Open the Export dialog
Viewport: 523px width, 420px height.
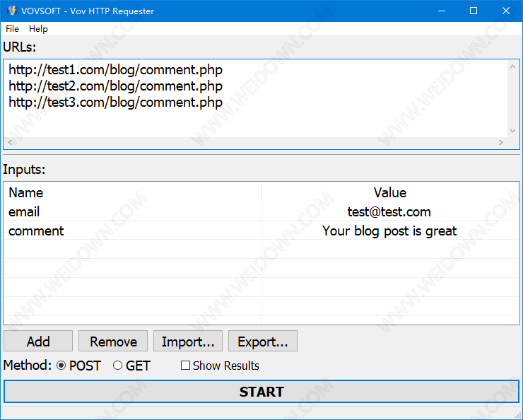tap(263, 342)
